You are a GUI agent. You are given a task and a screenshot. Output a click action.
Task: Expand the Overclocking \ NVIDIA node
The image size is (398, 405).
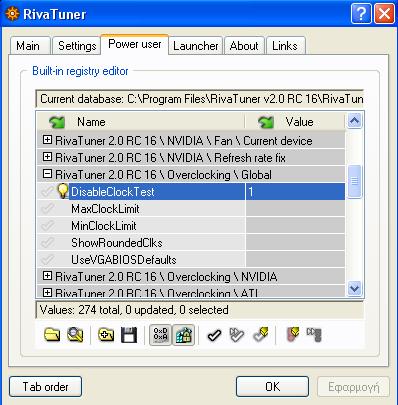pyautogui.click(x=47, y=276)
